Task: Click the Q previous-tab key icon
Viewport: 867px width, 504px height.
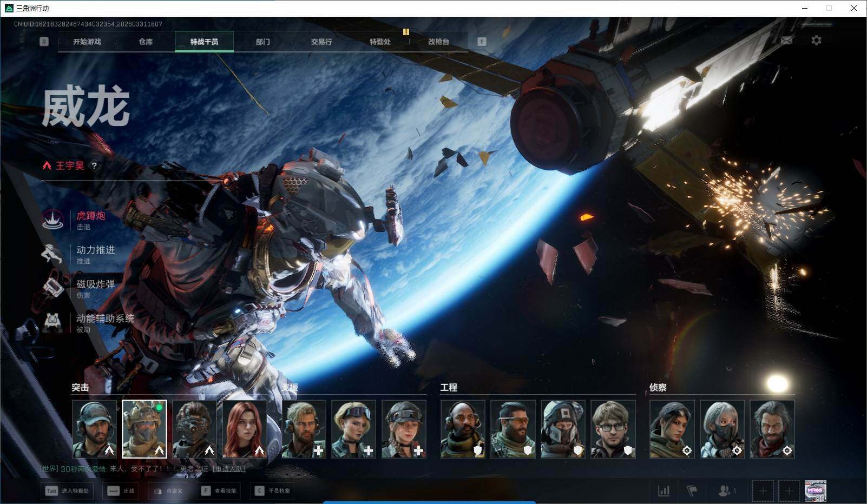Action: click(x=44, y=42)
